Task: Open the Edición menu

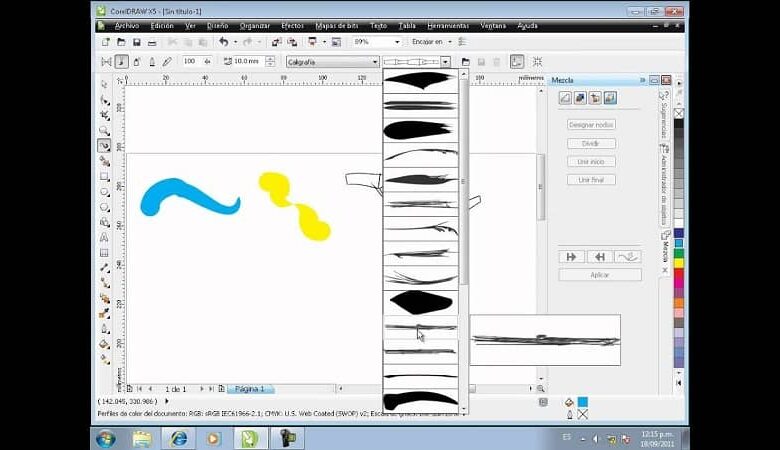Action: tap(162, 26)
